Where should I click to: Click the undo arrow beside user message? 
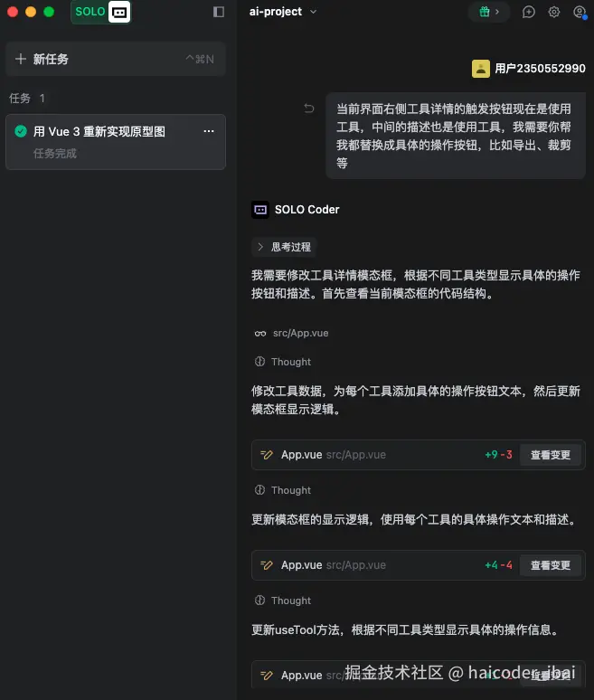coord(309,108)
